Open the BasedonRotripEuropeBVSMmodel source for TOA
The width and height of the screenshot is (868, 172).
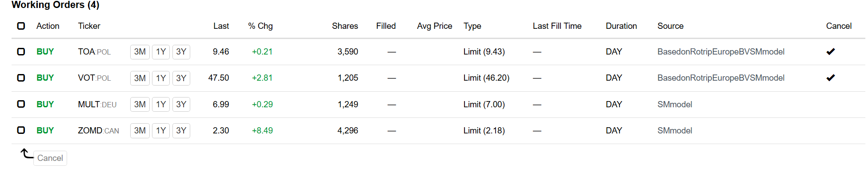pos(721,51)
